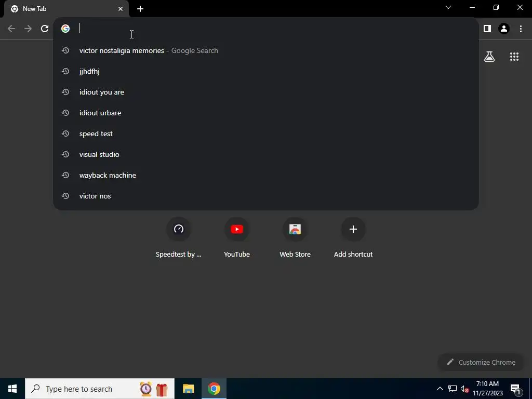Screen dimensions: 532x399
Task: Choose 'idiout urbare' suggestion
Action: (266, 113)
